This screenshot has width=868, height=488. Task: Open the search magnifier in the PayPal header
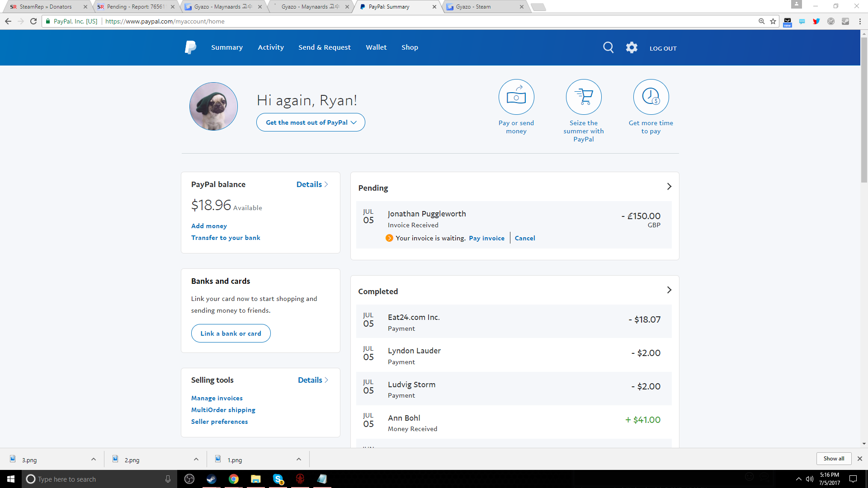(x=609, y=47)
